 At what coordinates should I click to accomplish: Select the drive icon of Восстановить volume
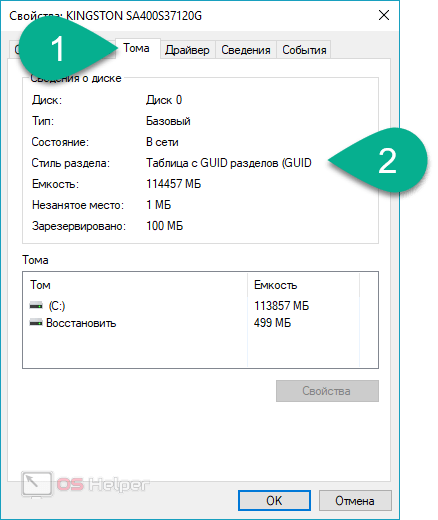point(36,323)
